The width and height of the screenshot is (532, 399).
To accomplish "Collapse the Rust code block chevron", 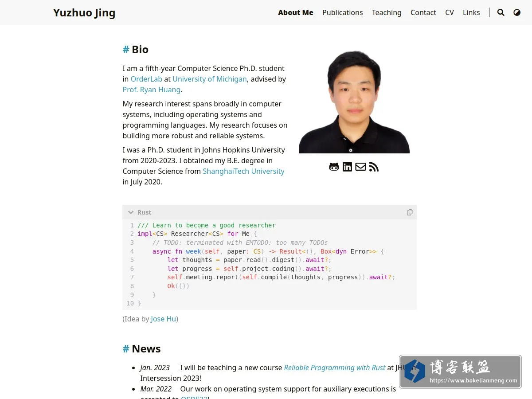I will tap(131, 212).
